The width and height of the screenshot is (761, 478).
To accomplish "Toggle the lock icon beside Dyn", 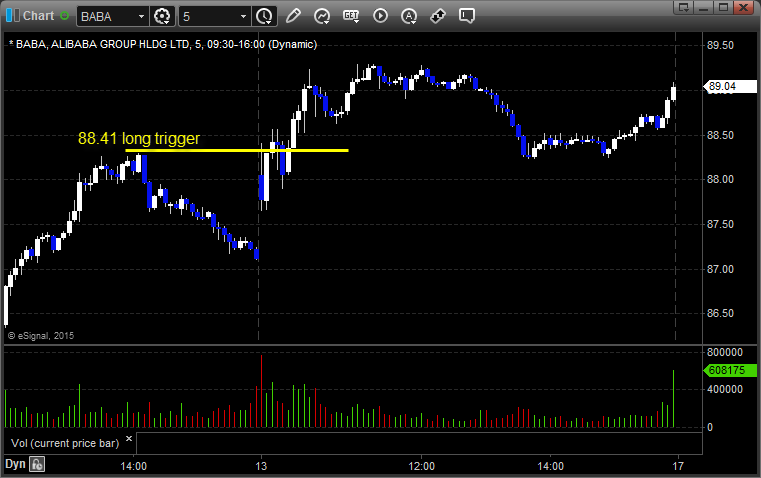I will pos(37,464).
